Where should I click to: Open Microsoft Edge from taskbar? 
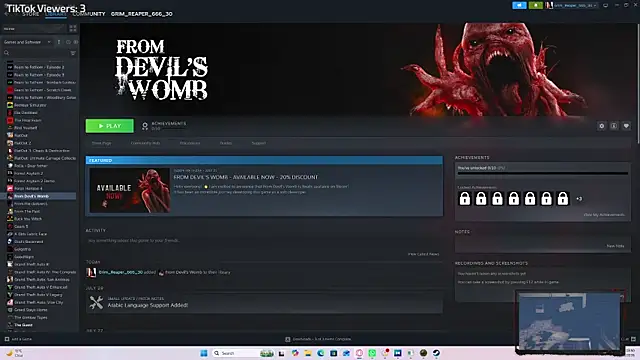point(321,353)
